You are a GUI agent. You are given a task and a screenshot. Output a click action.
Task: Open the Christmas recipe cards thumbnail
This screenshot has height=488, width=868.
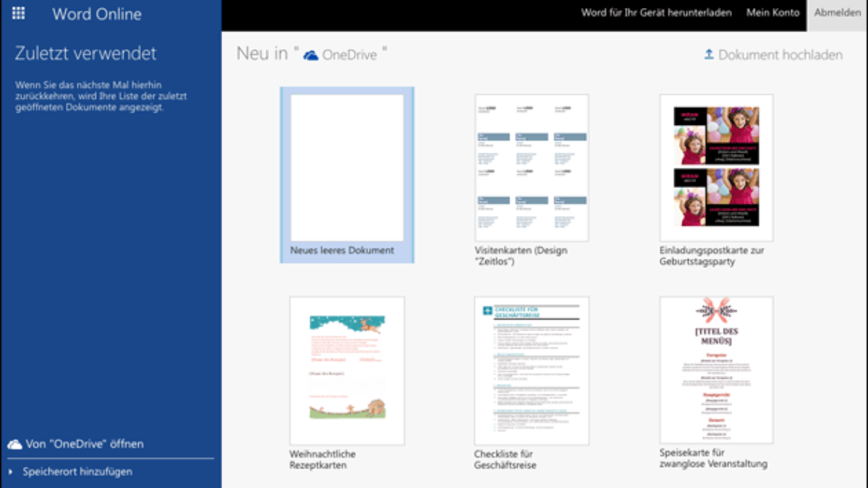[347, 370]
